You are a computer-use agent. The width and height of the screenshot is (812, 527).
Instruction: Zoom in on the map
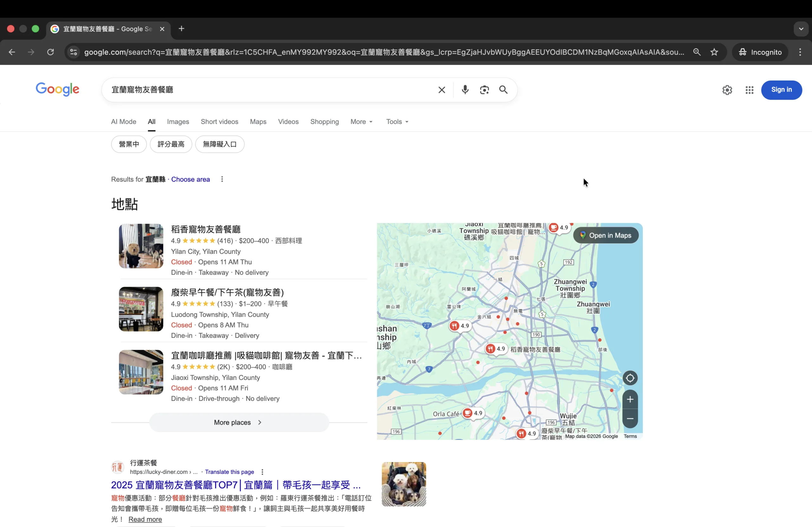630,399
